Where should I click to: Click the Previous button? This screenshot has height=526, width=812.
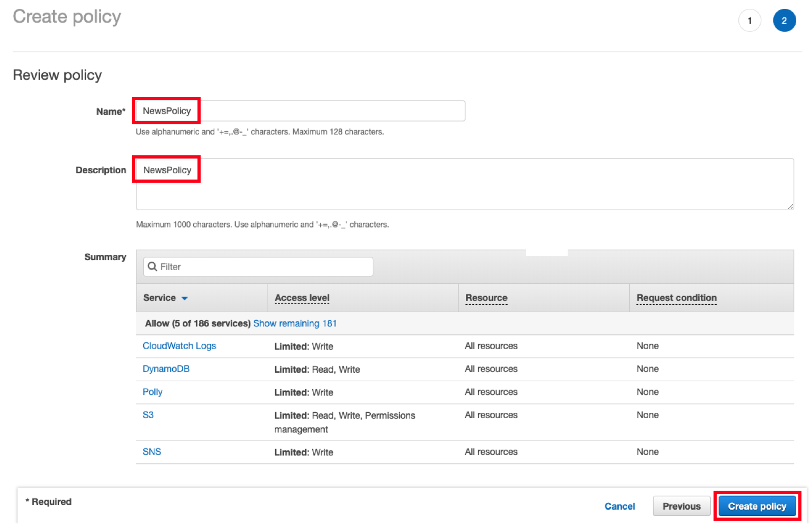681,507
